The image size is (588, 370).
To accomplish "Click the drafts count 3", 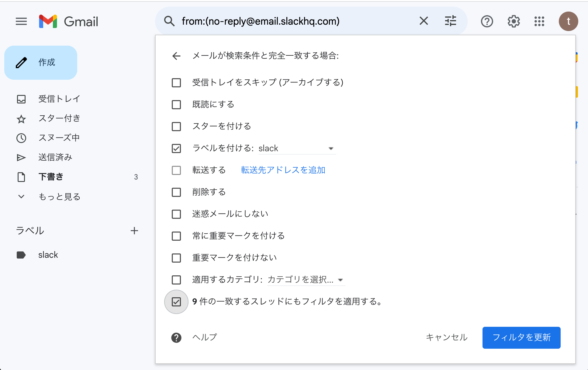I will tap(136, 177).
